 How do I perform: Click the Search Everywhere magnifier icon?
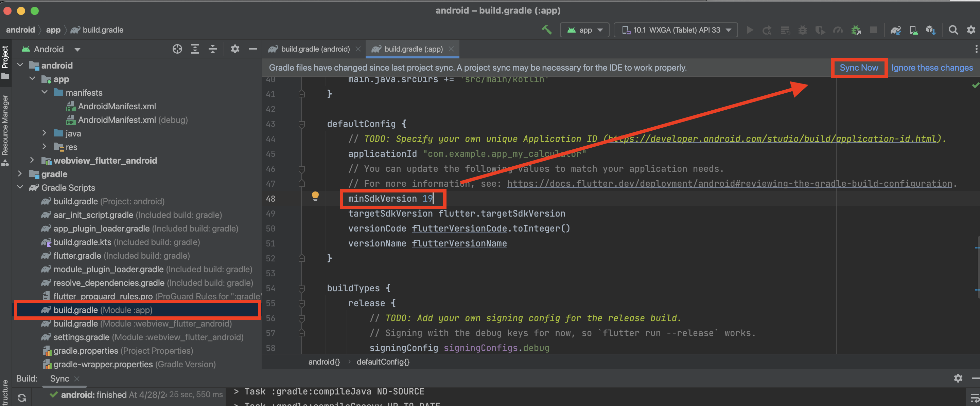coord(953,30)
